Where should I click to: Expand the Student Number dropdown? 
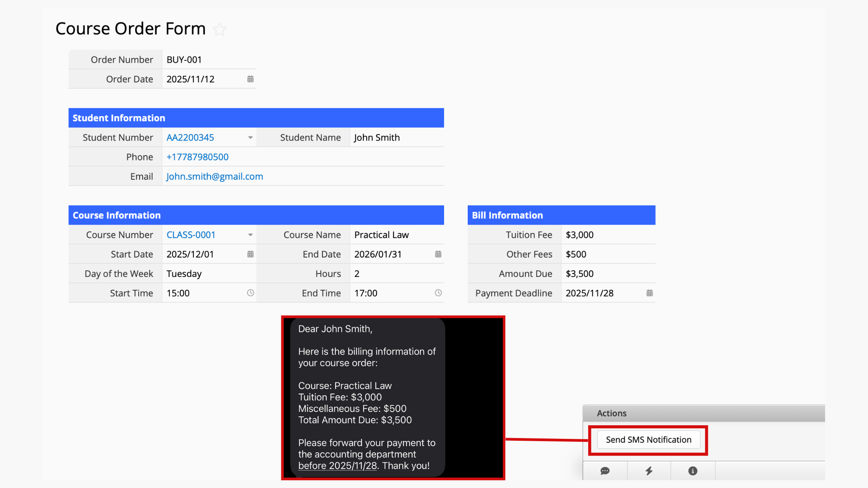(x=250, y=137)
